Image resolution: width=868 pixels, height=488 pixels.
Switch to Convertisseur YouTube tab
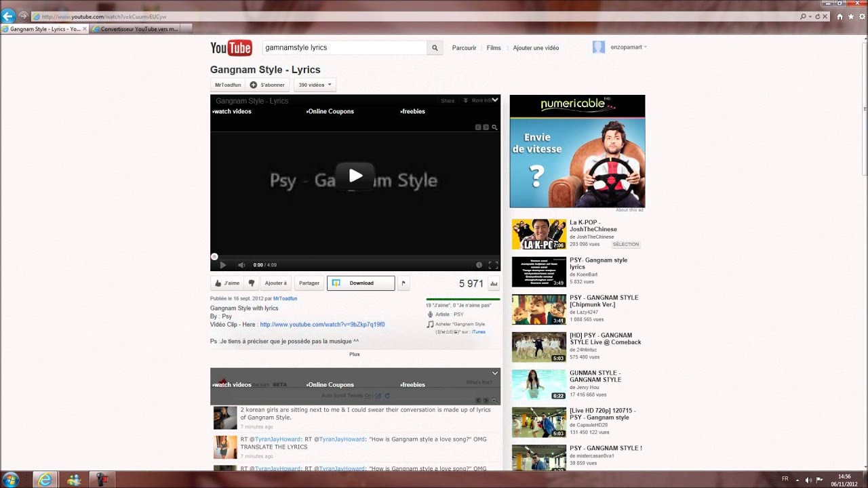click(x=140, y=29)
